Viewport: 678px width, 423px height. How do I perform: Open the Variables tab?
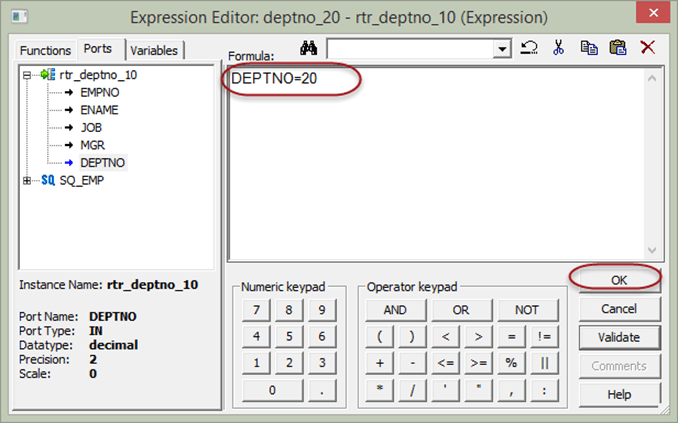154,51
